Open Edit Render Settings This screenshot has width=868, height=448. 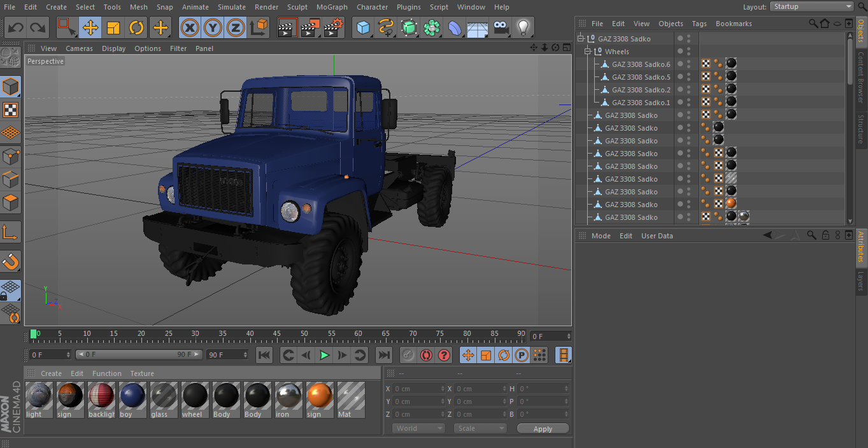333,27
